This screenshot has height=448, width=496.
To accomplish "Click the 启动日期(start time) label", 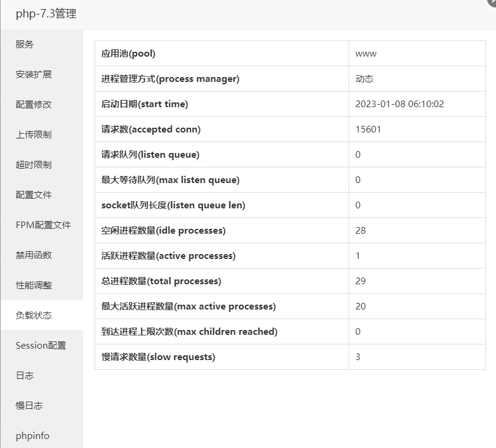I will point(144,104).
